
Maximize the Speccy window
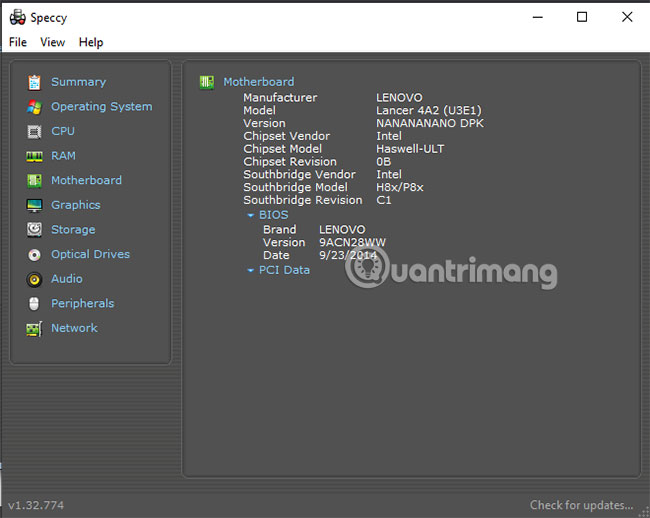pyautogui.click(x=582, y=17)
